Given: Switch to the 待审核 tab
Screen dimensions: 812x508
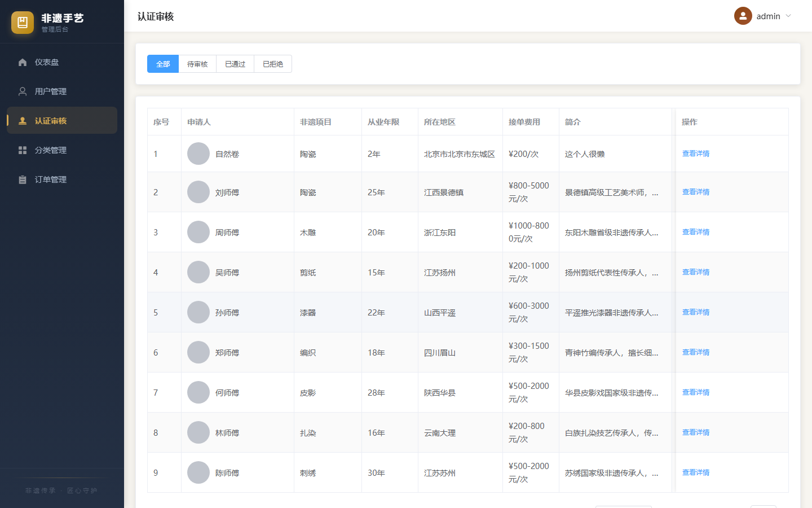Looking at the screenshot, I should (x=197, y=64).
